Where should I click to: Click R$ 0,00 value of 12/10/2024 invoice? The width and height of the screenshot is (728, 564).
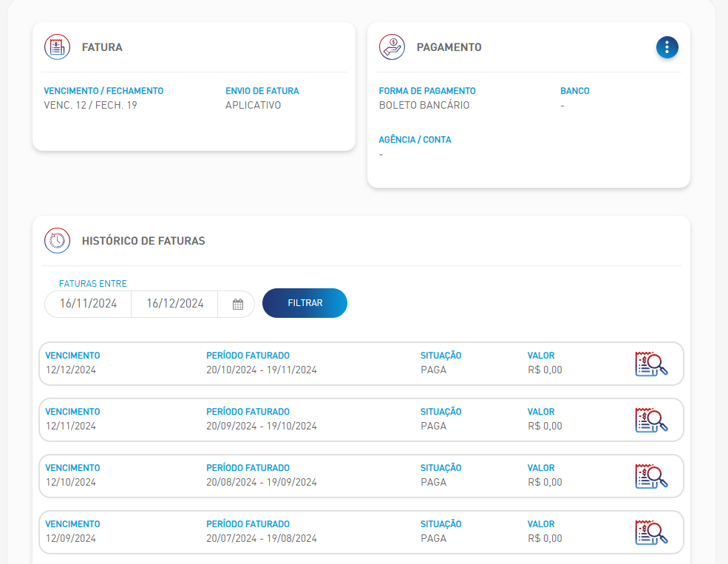(x=545, y=482)
